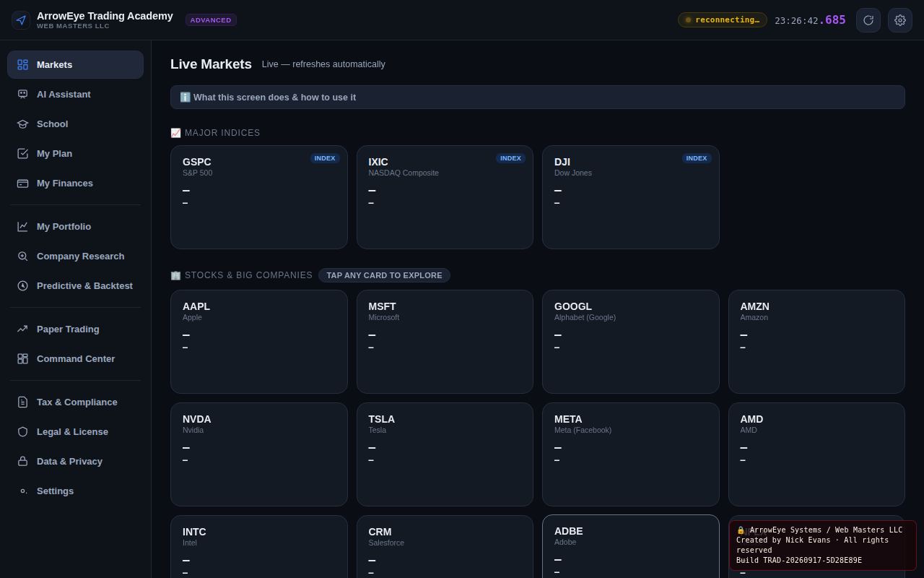The image size is (924, 578).
Task: Click the ADVANCED mode badge
Action: click(211, 20)
